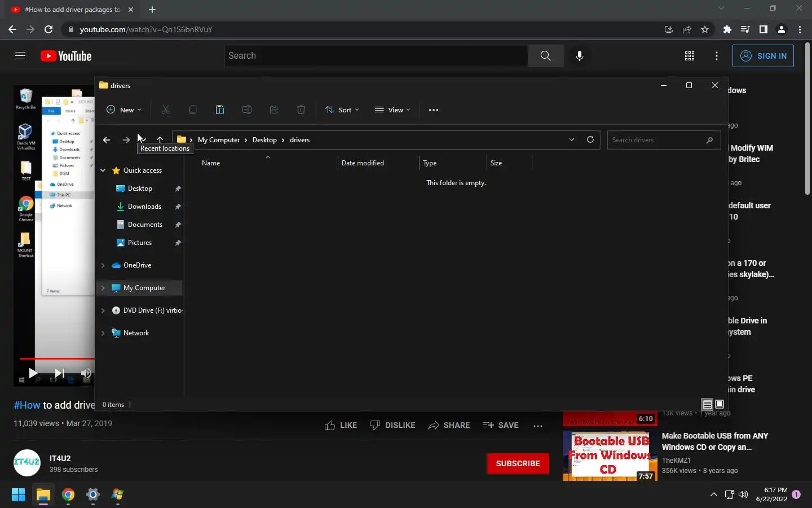
Task: Switch to details view layout icon
Action: 707,404
